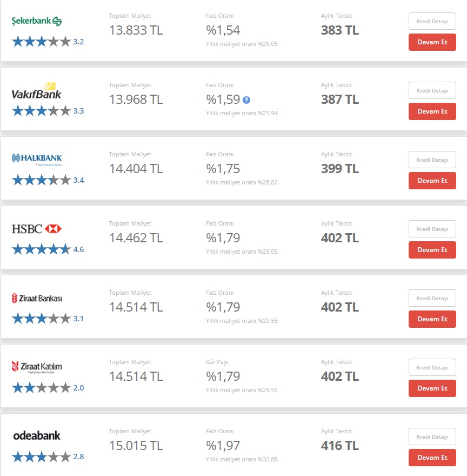Screen dimensions: 467x476
Task: Open Kredi Detayı for Şekerbank
Action: click(x=432, y=22)
